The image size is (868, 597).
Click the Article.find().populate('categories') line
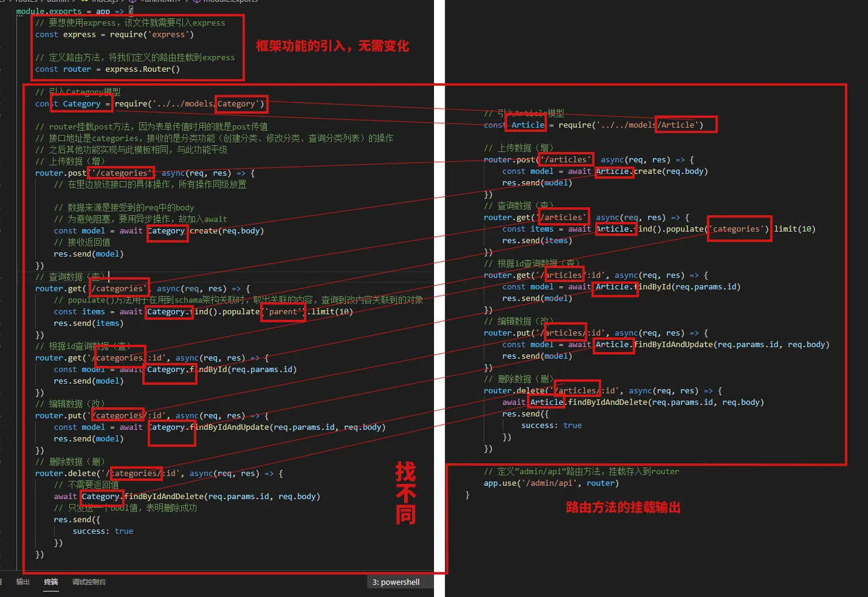click(x=659, y=229)
